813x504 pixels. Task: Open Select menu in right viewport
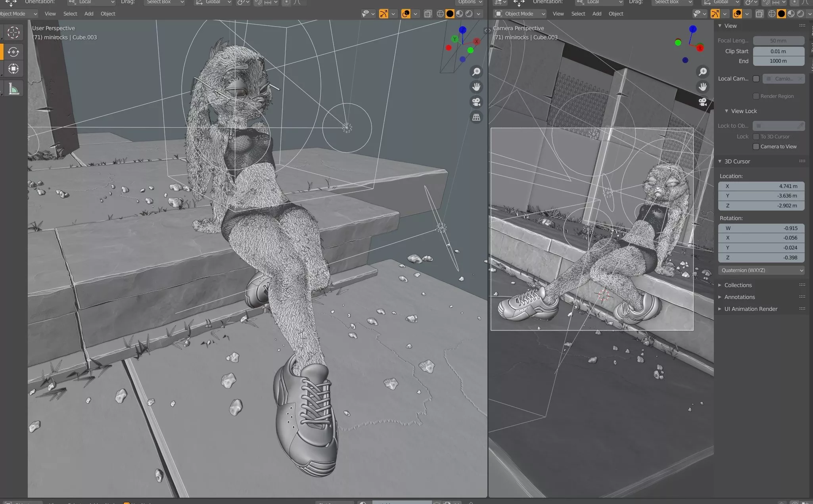tap(578, 14)
